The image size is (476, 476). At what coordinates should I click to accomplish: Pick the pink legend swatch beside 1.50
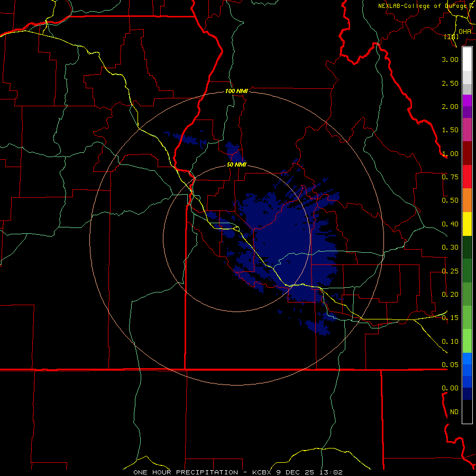pos(467,130)
